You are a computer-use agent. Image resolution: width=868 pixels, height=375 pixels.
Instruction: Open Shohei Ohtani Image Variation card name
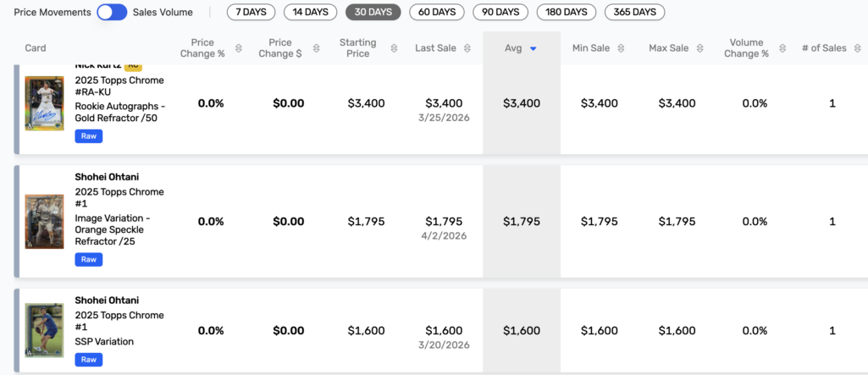tap(107, 177)
